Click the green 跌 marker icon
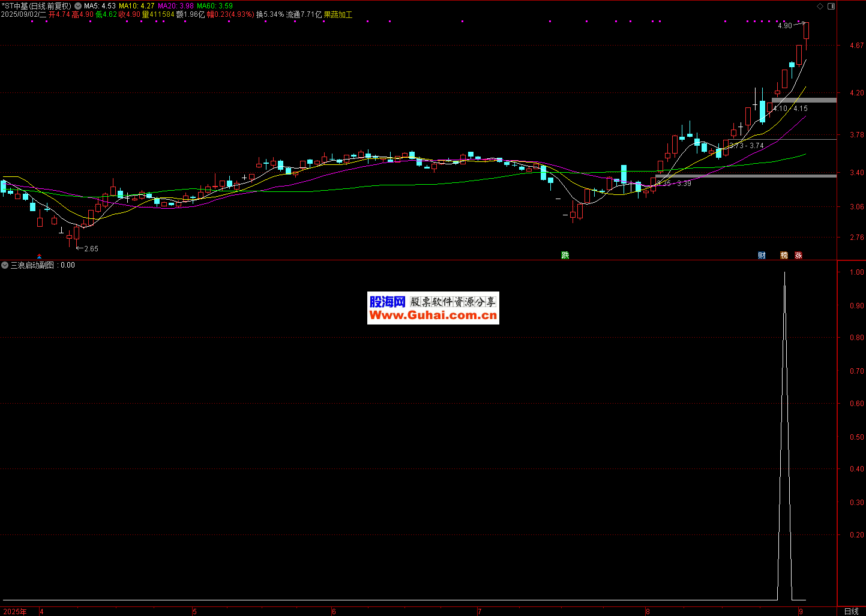Image resolution: width=866 pixels, height=616 pixels. [x=565, y=256]
